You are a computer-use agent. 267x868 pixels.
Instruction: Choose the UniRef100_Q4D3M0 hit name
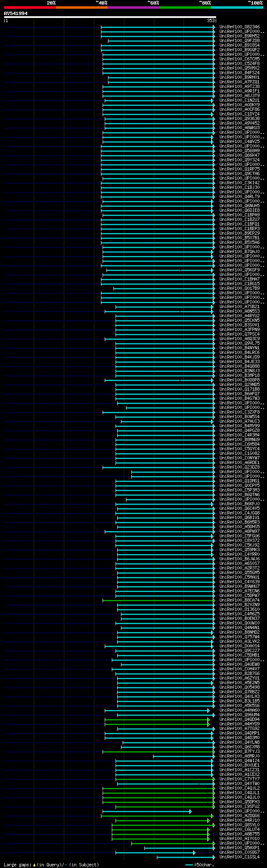[239, 738]
